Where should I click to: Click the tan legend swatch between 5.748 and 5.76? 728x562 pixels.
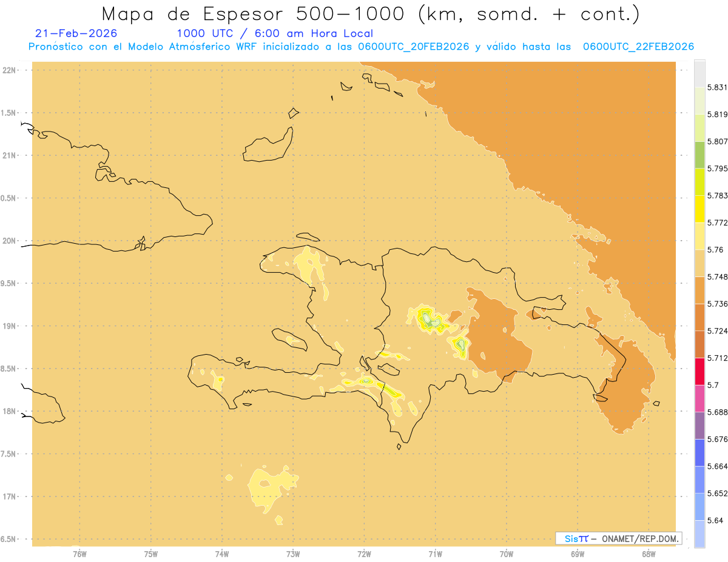699,263
